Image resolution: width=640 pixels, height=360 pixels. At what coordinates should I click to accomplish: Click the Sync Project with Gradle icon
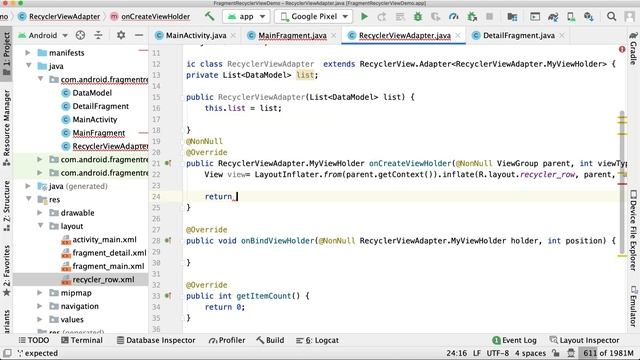coord(553,16)
